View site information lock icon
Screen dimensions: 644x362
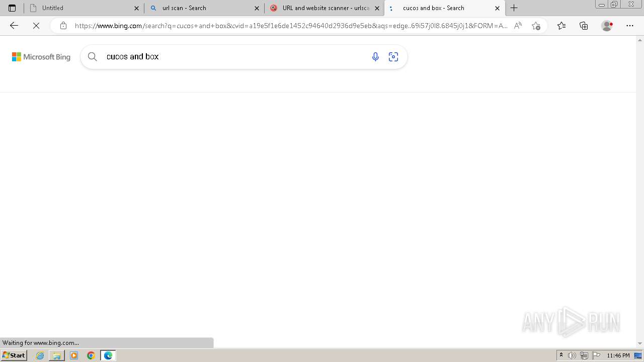pos(63,26)
